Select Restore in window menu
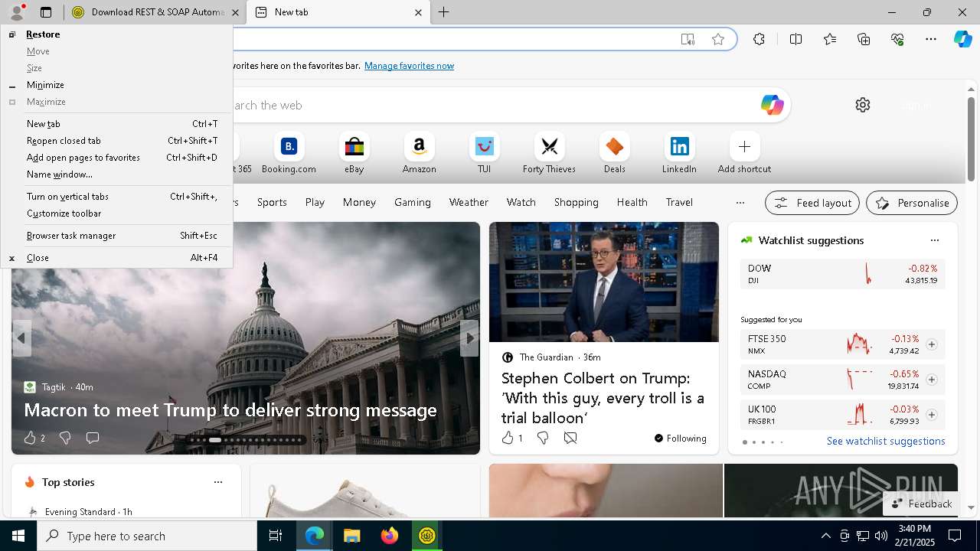The width and height of the screenshot is (980, 551). pyautogui.click(x=117, y=34)
